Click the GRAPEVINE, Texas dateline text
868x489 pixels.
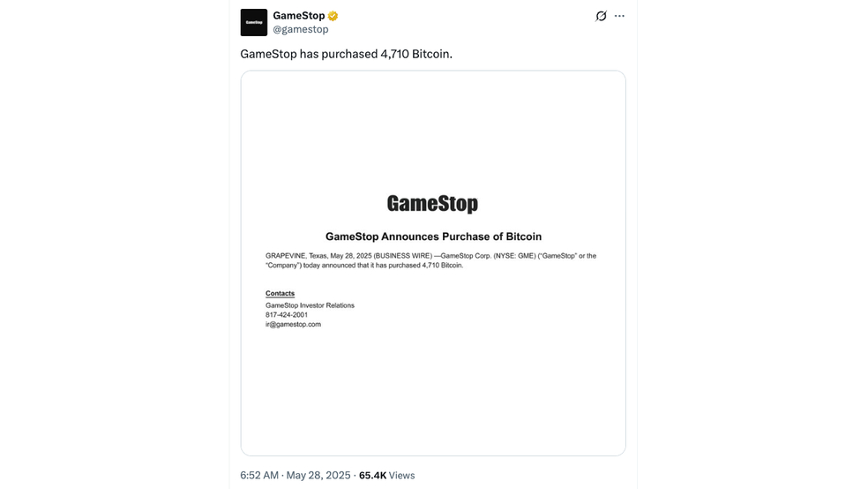(296, 256)
